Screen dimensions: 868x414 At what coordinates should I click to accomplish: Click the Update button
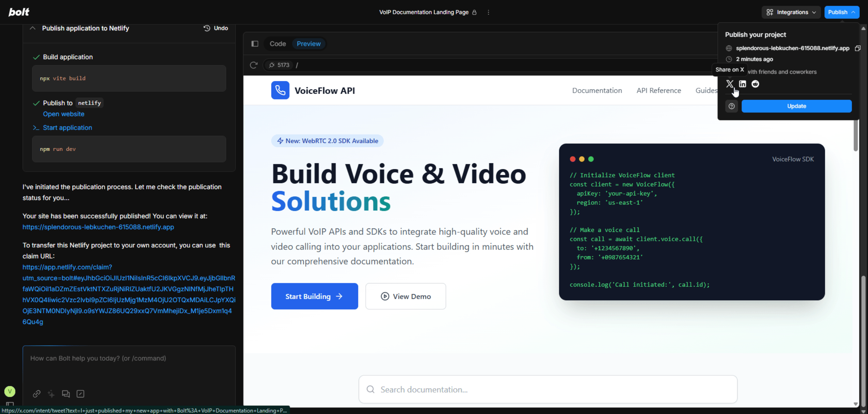click(x=797, y=106)
